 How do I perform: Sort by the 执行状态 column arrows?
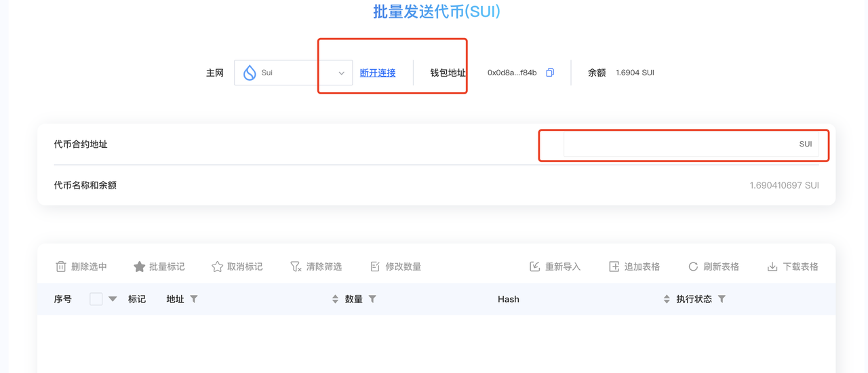667,299
